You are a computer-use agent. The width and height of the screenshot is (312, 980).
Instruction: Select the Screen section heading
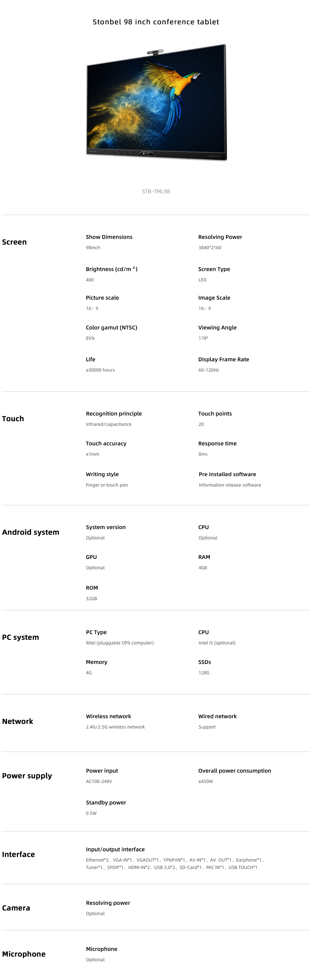coord(14,242)
